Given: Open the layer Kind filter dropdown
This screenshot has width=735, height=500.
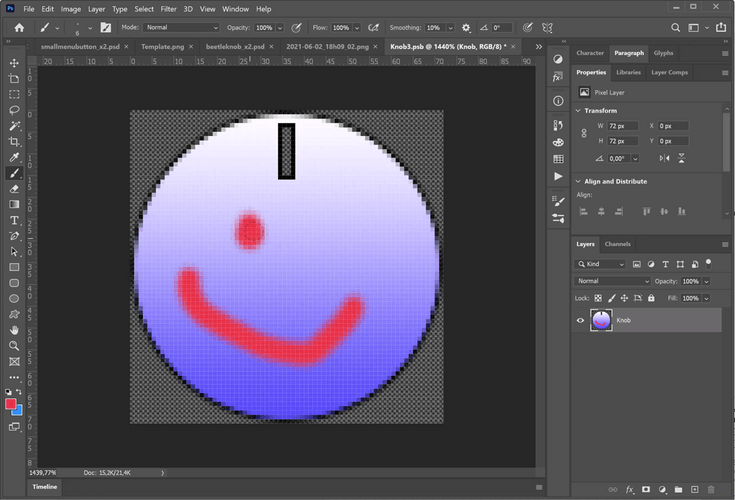Looking at the screenshot, I should [x=600, y=264].
